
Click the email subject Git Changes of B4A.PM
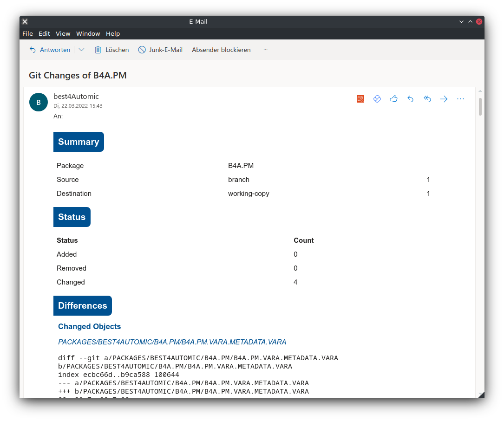point(78,75)
